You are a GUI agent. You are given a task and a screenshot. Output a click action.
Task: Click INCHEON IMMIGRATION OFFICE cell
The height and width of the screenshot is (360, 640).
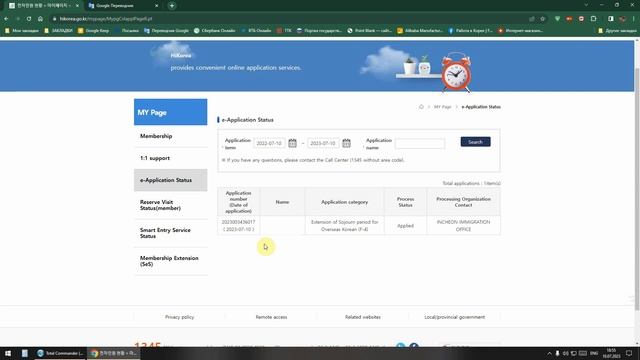[463, 226]
